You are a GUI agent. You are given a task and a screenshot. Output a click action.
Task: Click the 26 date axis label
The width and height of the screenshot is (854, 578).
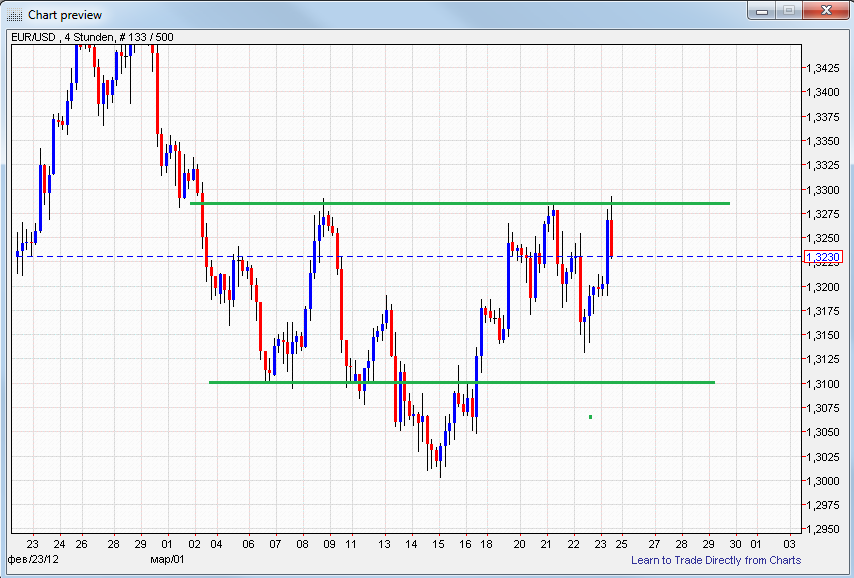coord(82,544)
